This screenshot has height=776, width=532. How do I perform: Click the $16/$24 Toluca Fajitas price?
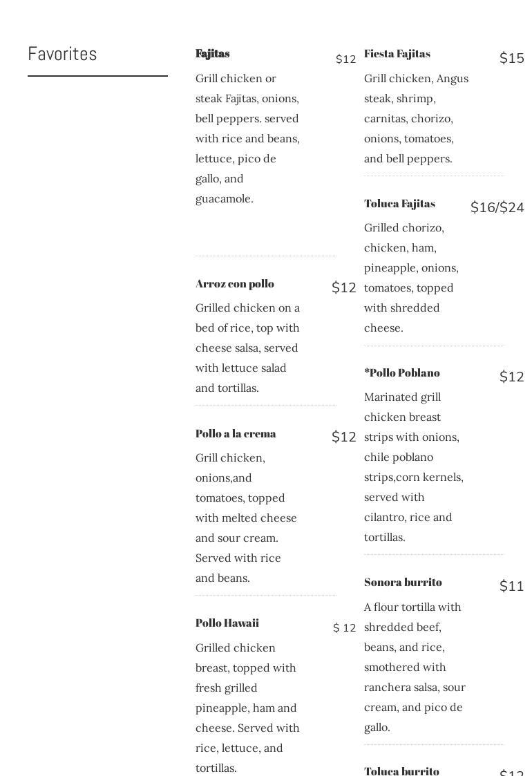pos(497,207)
